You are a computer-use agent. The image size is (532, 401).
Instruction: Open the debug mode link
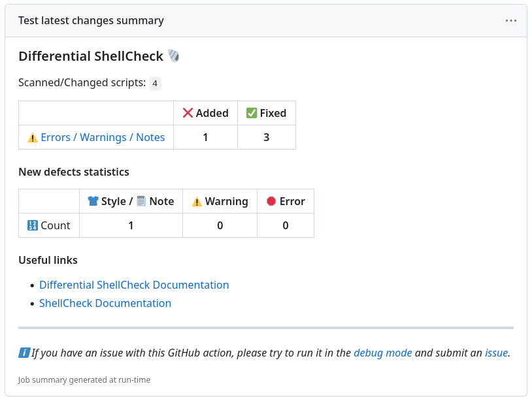pyautogui.click(x=383, y=353)
